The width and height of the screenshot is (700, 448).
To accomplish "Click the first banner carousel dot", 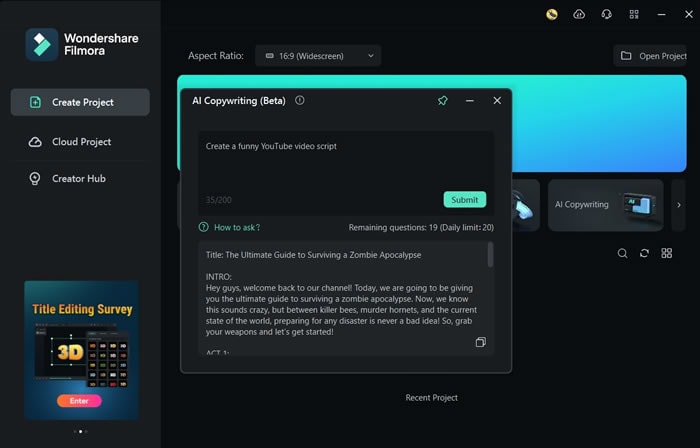I will click(x=75, y=431).
